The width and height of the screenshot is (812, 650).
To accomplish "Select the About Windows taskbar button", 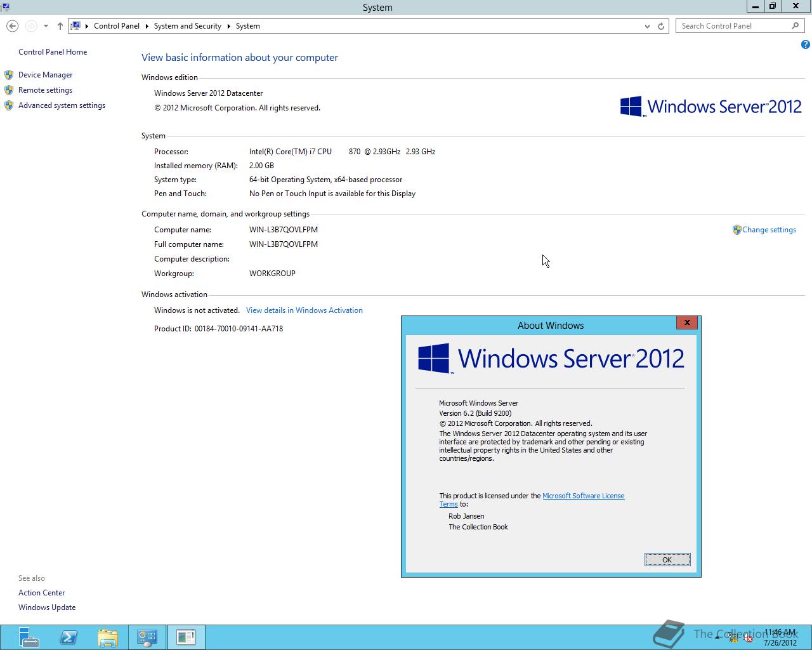I will pos(186,637).
